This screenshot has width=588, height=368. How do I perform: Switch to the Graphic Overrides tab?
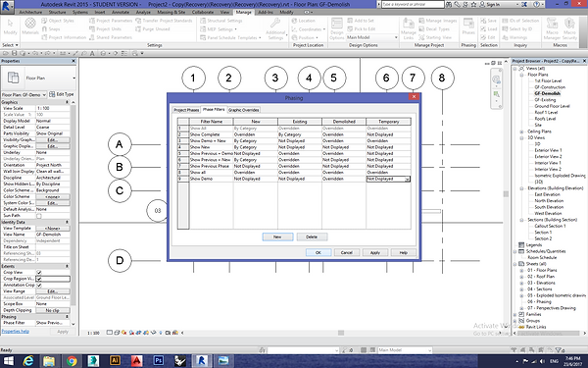pos(244,110)
